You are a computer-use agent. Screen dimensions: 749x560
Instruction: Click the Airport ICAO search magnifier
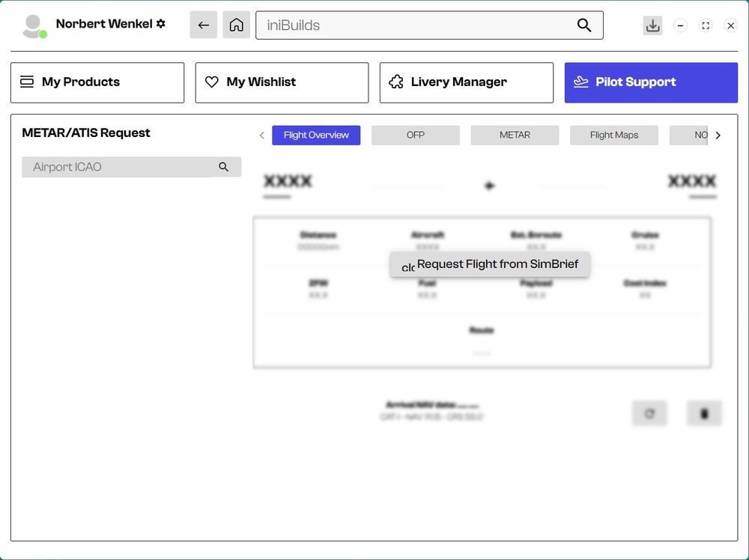click(223, 167)
